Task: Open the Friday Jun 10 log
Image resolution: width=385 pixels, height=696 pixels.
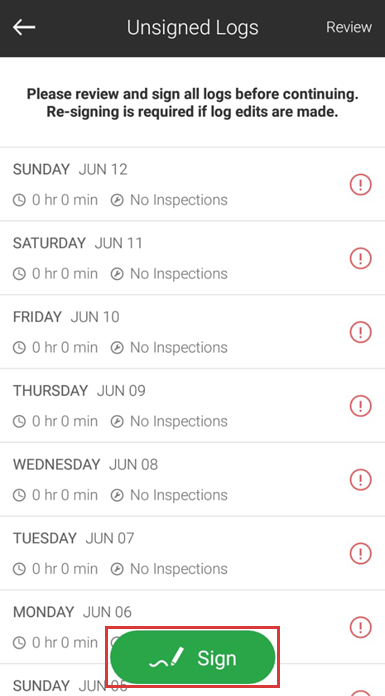Action: click(x=192, y=332)
